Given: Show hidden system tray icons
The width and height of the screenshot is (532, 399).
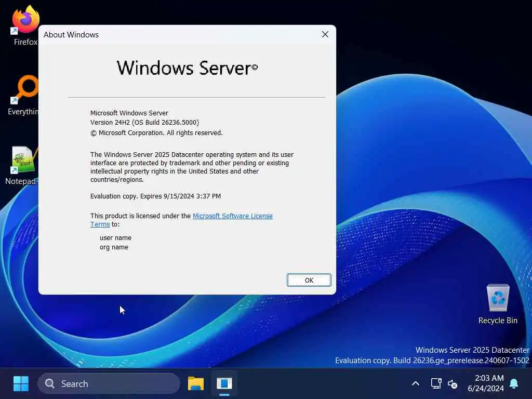Looking at the screenshot, I should point(415,384).
